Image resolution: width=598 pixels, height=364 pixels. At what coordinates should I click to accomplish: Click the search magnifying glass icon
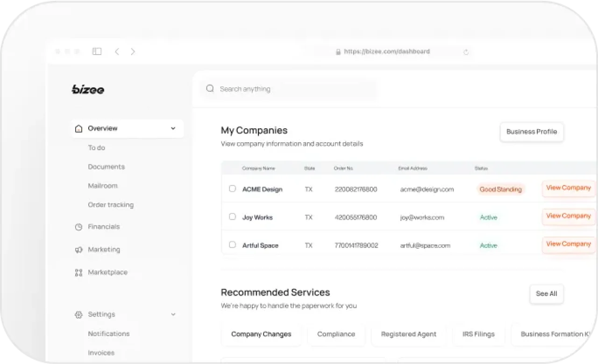coord(210,89)
